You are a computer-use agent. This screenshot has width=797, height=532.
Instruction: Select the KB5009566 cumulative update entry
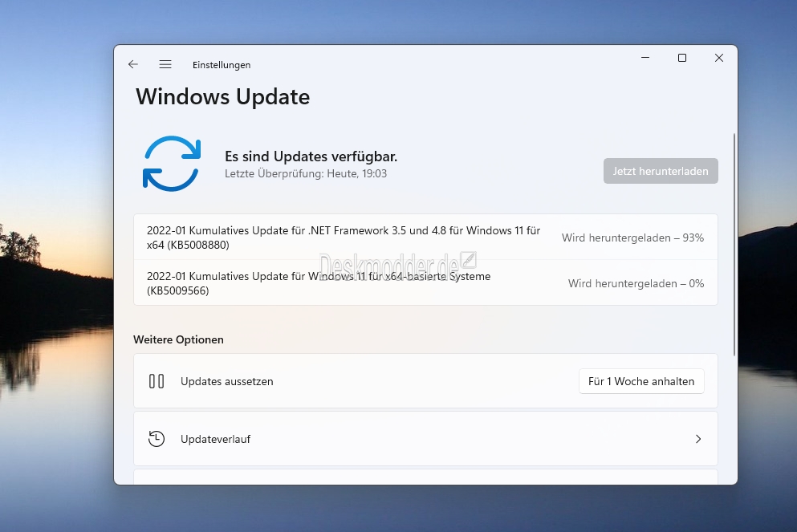(x=425, y=283)
